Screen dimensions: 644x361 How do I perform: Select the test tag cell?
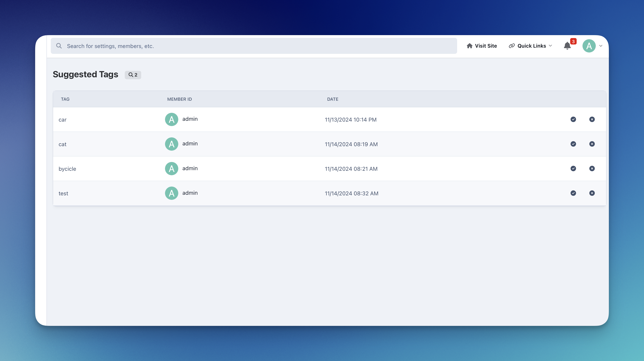63,193
